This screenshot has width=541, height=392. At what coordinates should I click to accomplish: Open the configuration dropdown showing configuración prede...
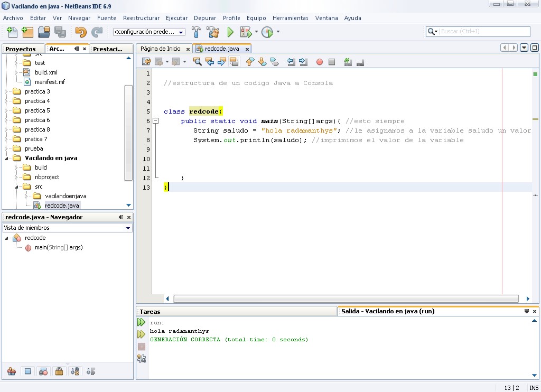[148, 32]
